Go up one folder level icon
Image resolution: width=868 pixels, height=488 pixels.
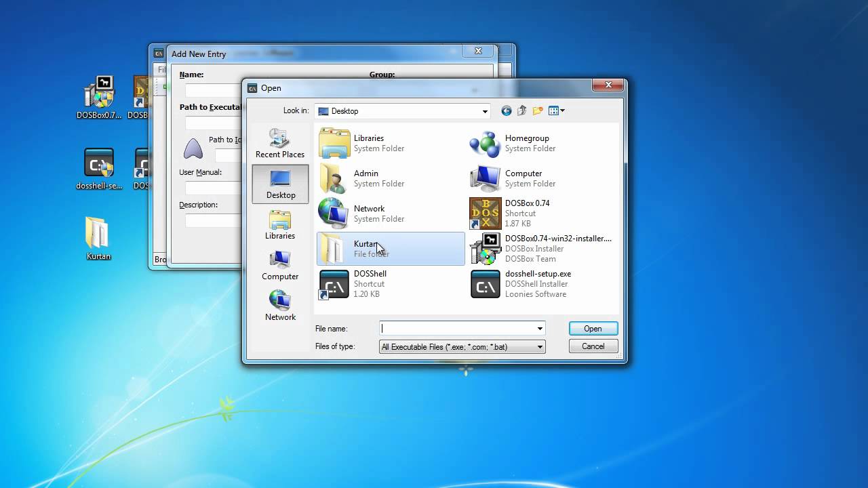click(x=522, y=110)
